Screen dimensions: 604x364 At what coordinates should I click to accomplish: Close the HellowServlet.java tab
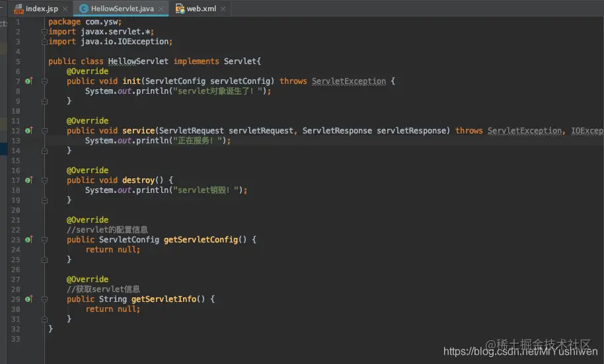[161, 9]
